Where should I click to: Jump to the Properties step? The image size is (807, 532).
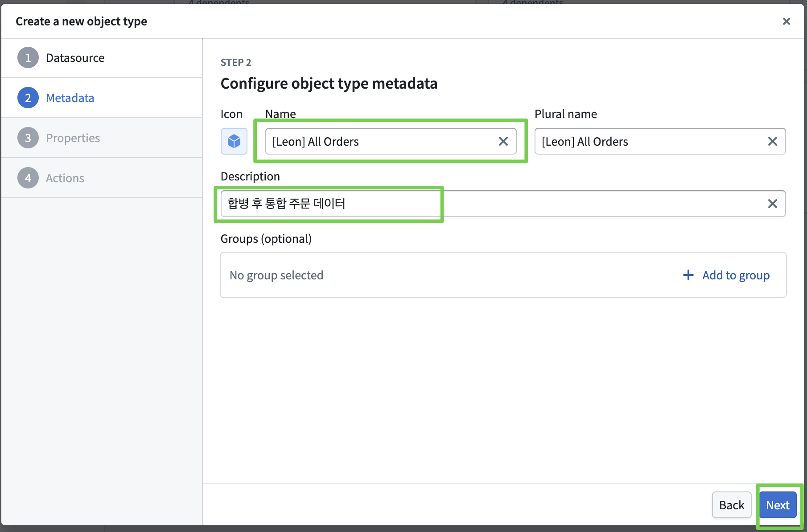73,138
